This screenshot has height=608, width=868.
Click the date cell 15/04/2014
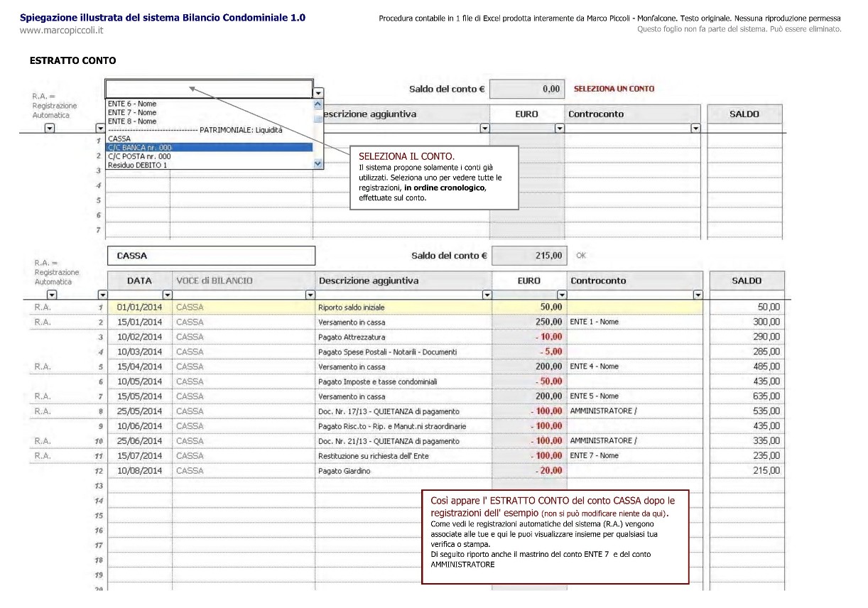coord(140,367)
